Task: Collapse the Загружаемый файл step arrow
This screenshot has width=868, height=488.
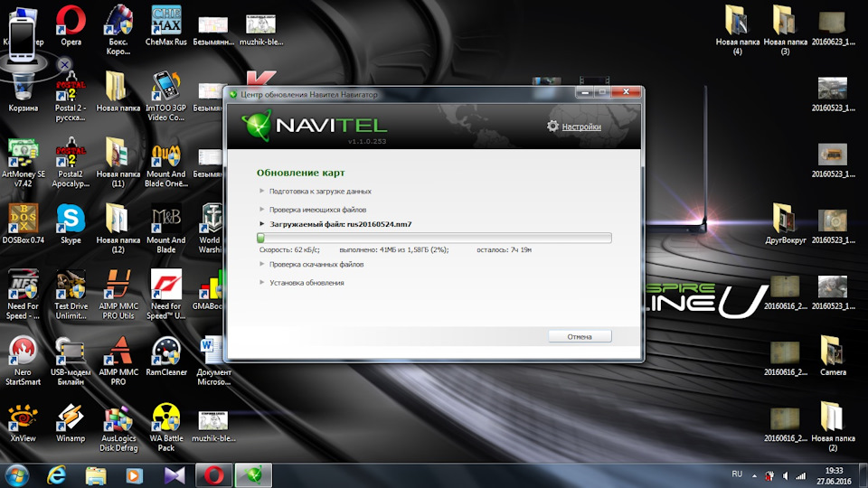Action: click(x=262, y=224)
